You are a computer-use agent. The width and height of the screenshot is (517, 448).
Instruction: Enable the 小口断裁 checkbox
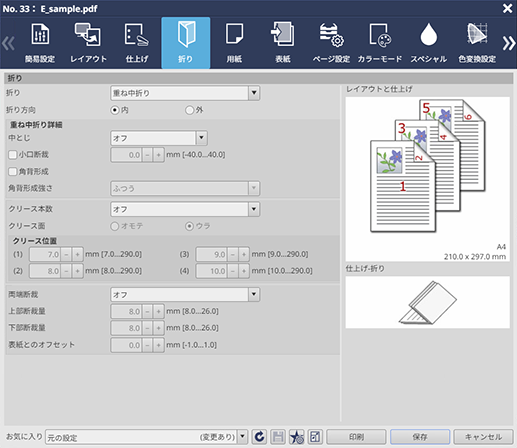click(x=13, y=155)
